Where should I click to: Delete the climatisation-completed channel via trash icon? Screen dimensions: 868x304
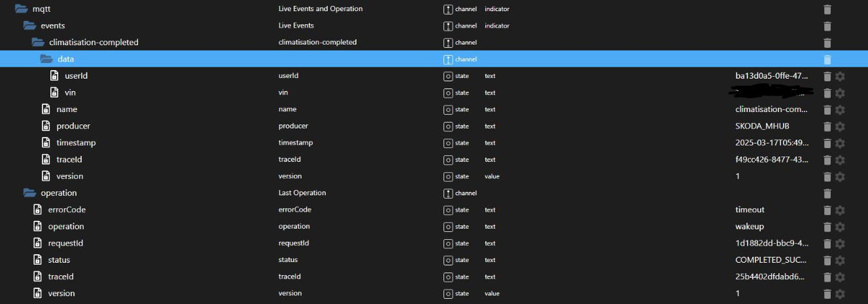point(827,43)
